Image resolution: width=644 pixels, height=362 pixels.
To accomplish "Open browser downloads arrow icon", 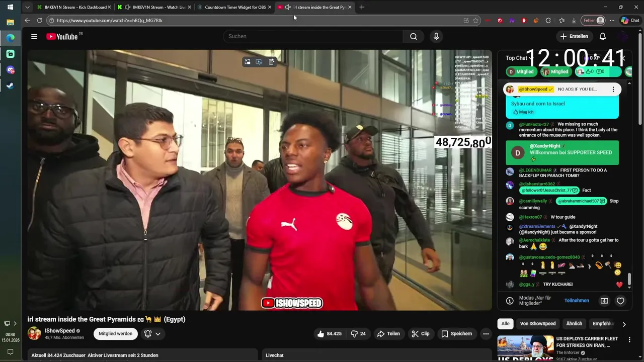I will tap(574, 21).
